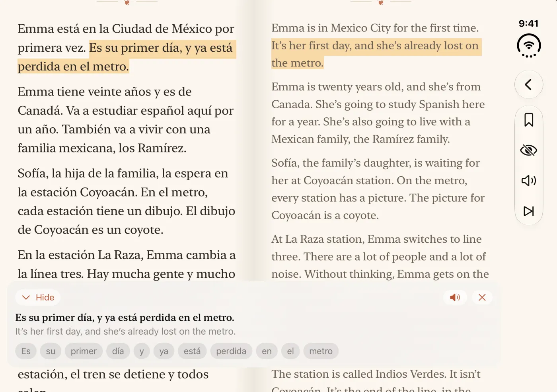
Task: Tap the sentence "The station is called Indios Verdes."
Action: [359, 374]
